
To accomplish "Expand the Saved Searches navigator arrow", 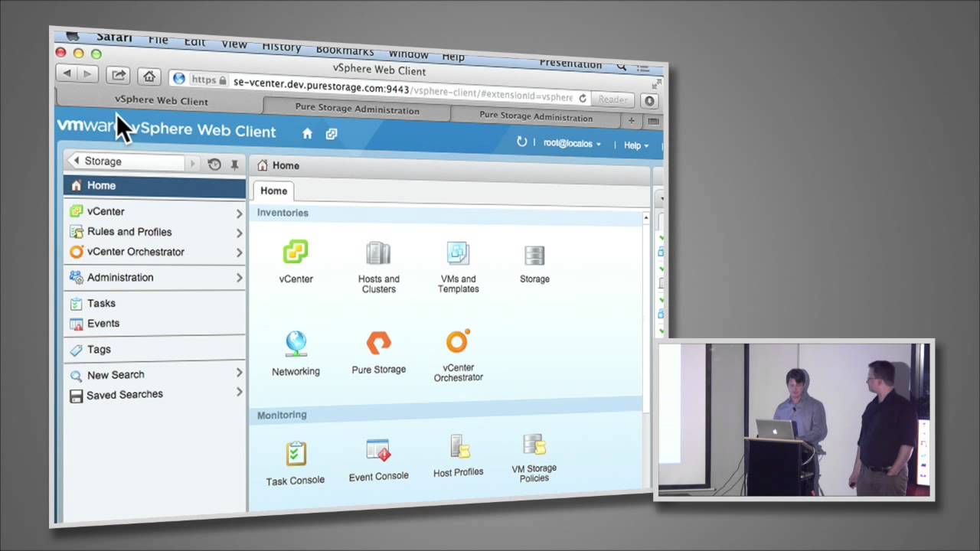I will coord(239,392).
